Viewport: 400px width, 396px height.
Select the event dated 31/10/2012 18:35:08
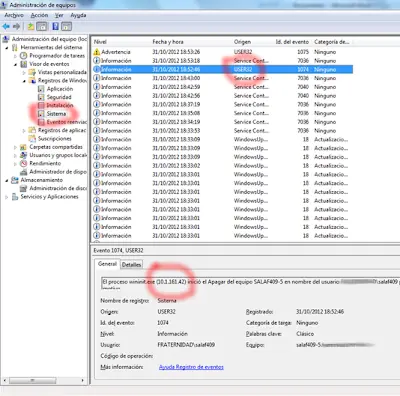(222, 113)
